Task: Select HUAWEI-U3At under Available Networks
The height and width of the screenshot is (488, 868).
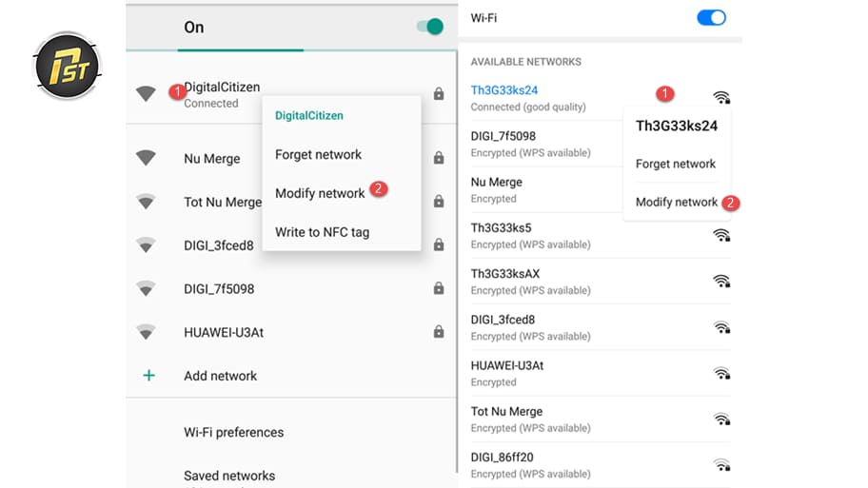Action: pyautogui.click(x=507, y=365)
